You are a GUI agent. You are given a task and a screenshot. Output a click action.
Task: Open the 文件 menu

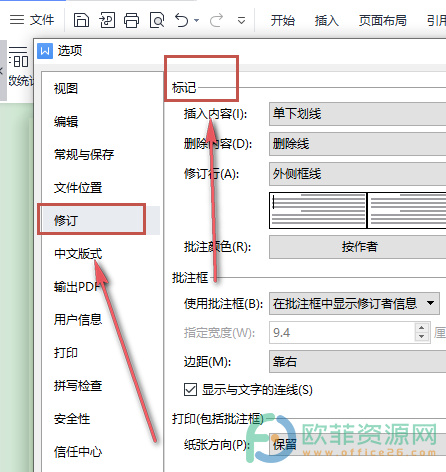(42, 20)
